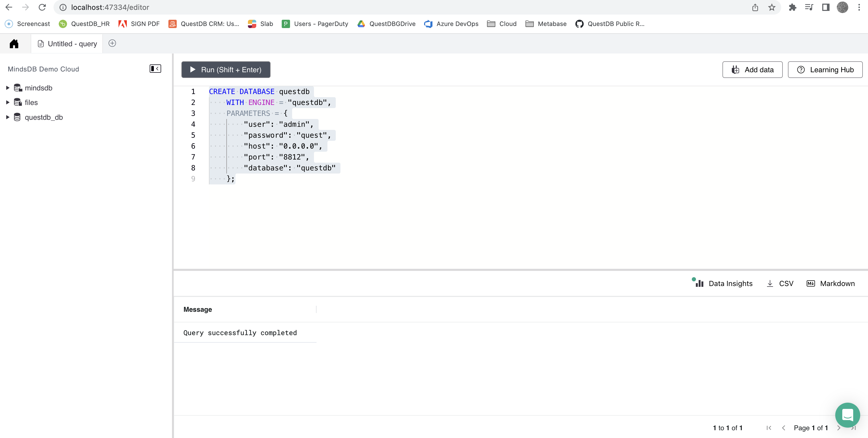Click the home icon
The image size is (868, 438).
[14, 44]
